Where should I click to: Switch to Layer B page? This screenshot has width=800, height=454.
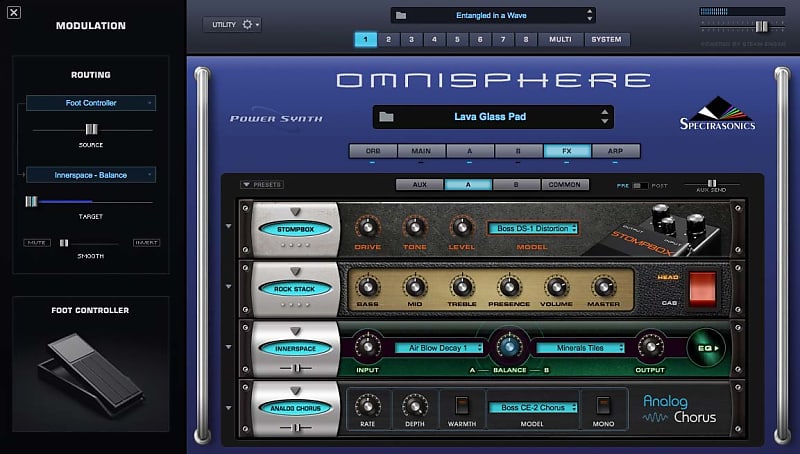(x=518, y=151)
